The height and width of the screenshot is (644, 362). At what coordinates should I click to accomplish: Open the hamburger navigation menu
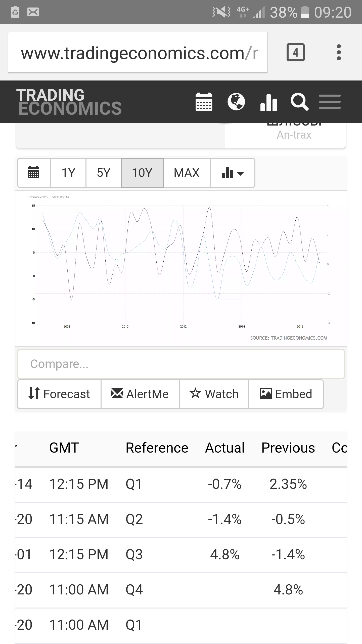(330, 102)
